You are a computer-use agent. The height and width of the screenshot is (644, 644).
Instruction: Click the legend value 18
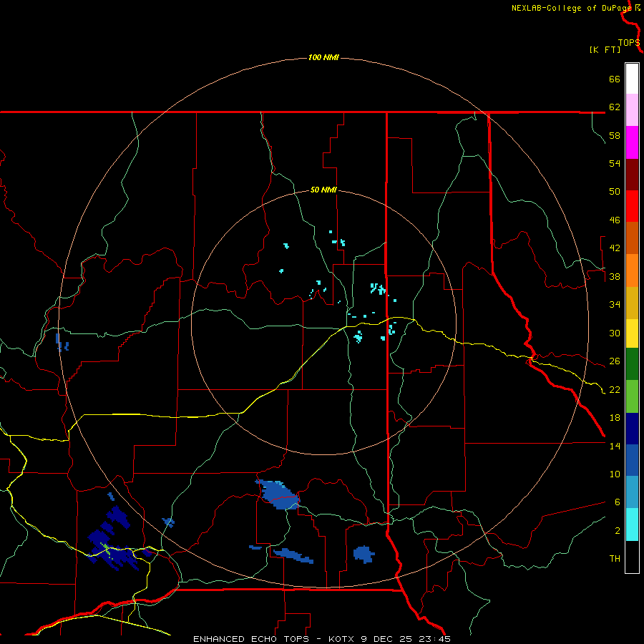(x=615, y=418)
